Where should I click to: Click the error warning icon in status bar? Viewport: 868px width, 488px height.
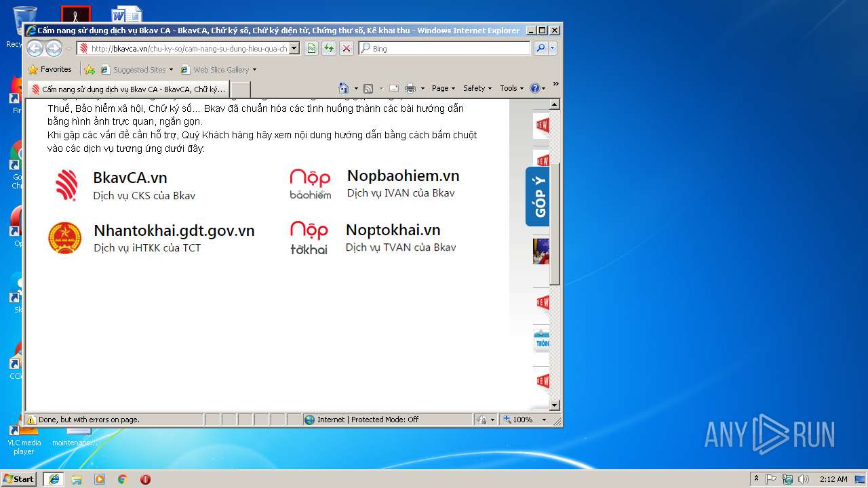coord(31,420)
